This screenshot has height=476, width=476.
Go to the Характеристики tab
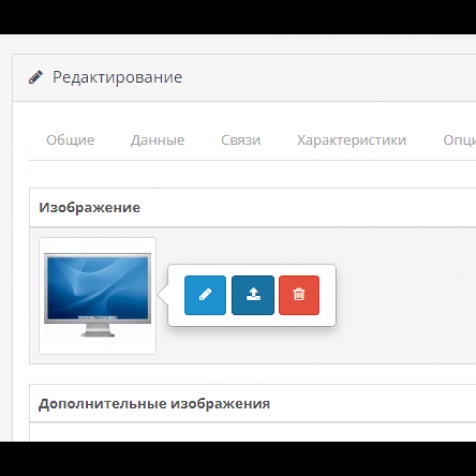coord(352,140)
